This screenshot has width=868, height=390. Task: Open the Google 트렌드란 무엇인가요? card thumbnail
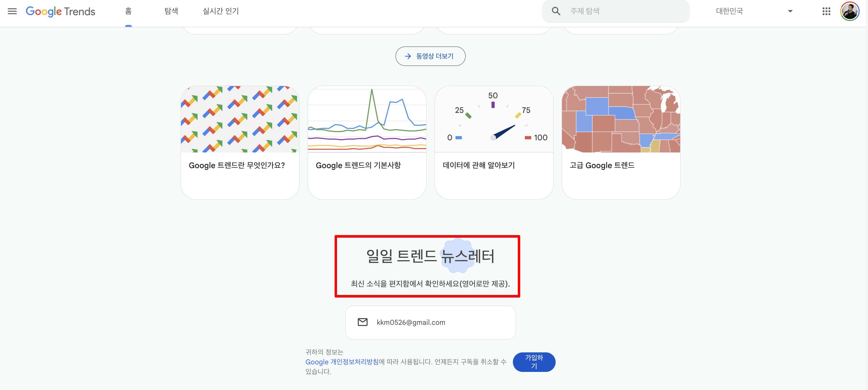pos(240,119)
